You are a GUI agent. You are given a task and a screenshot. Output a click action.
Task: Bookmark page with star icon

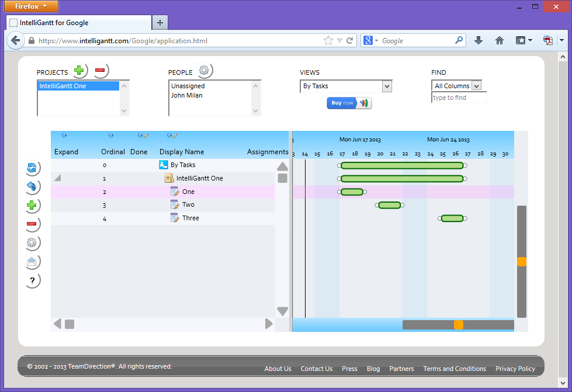[328, 40]
